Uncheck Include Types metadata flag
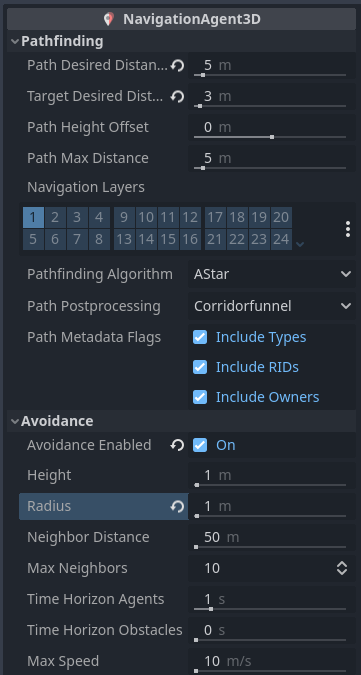Viewport: 361px width, 675px height. point(200,337)
